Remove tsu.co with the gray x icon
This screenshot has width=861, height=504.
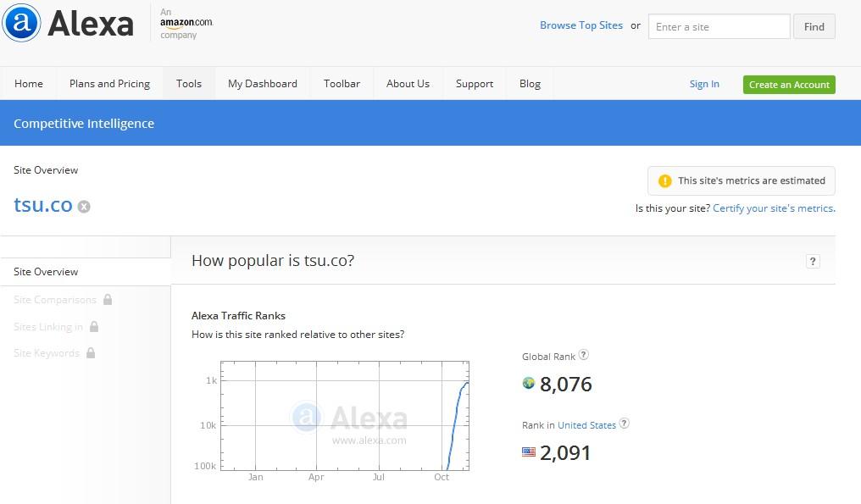point(84,207)
